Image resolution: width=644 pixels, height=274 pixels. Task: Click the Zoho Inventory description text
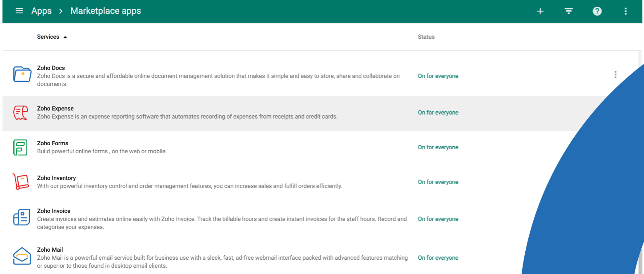point(189,186)
